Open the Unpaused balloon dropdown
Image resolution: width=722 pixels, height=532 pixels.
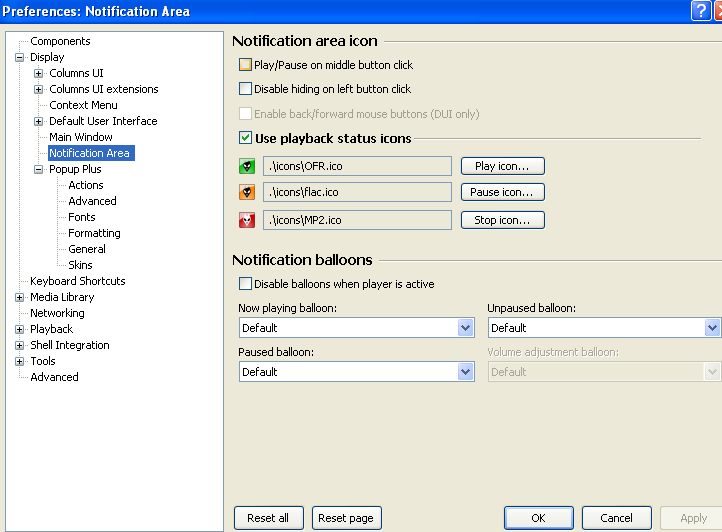tap(712, 328)
